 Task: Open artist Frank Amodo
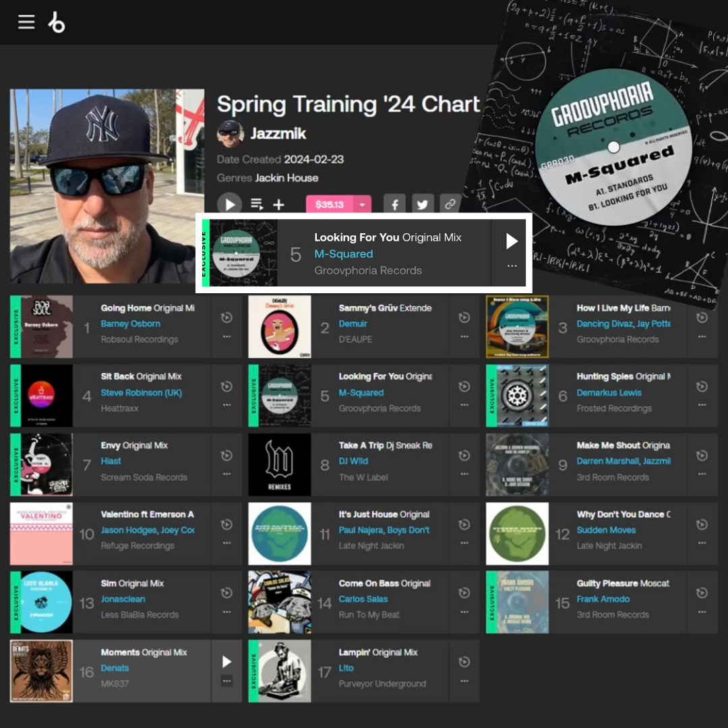coord(603,599)
